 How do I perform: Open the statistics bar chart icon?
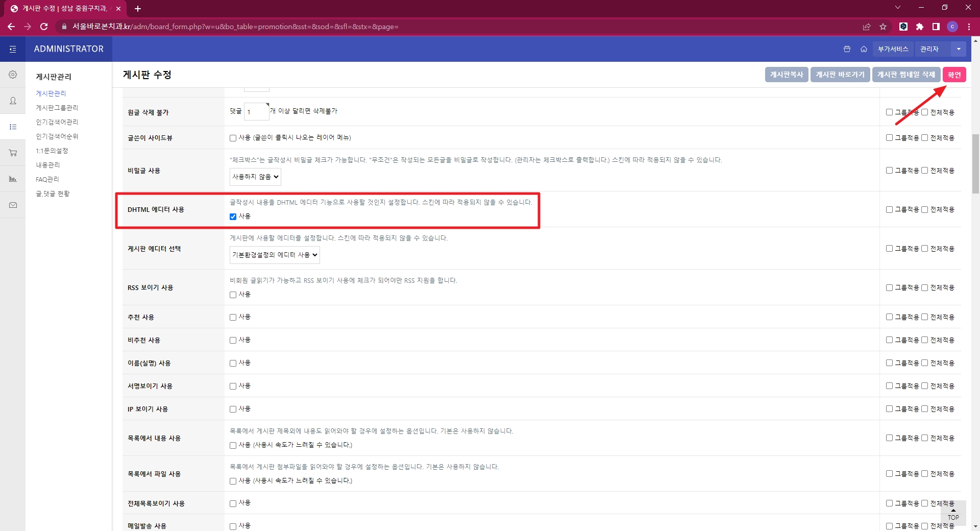(x=13, y=179)
